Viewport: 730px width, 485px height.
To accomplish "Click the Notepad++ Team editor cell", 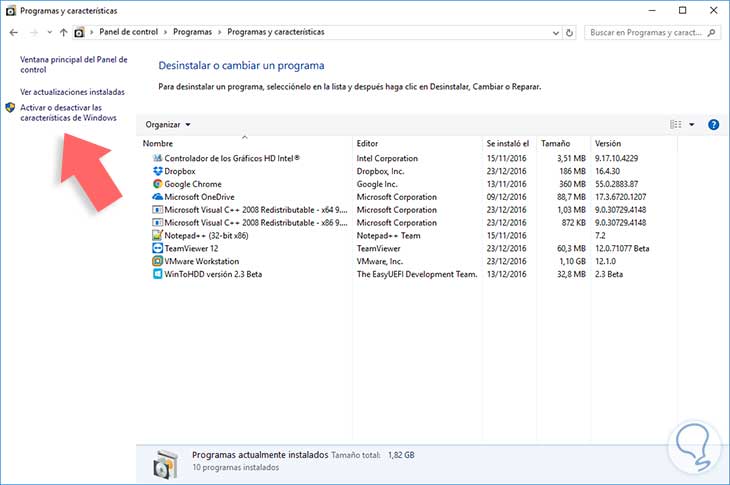I will pos(388,236).
